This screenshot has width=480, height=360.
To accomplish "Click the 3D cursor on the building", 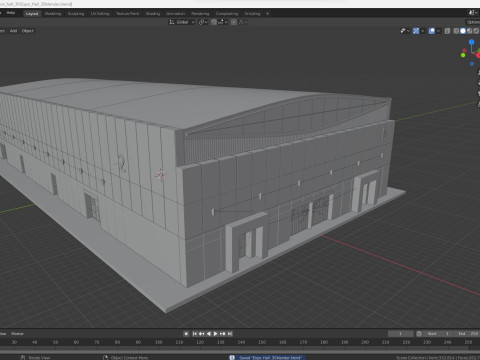I will (x=161, y=175).
